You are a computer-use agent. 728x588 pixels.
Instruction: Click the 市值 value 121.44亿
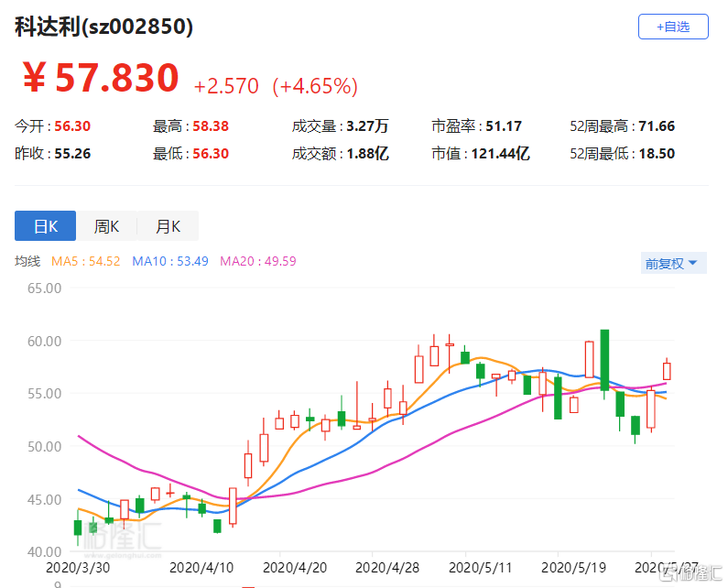(501, 153)
